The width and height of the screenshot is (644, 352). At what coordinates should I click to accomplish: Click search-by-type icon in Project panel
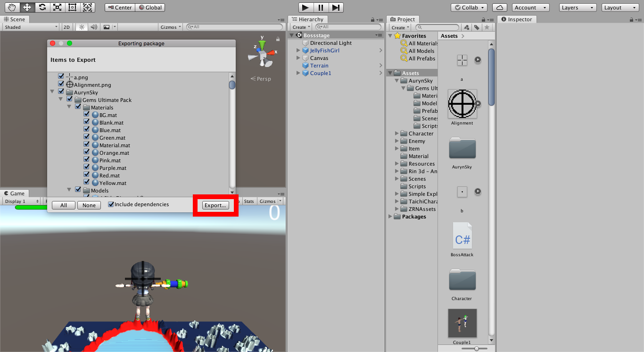[467, 27]
